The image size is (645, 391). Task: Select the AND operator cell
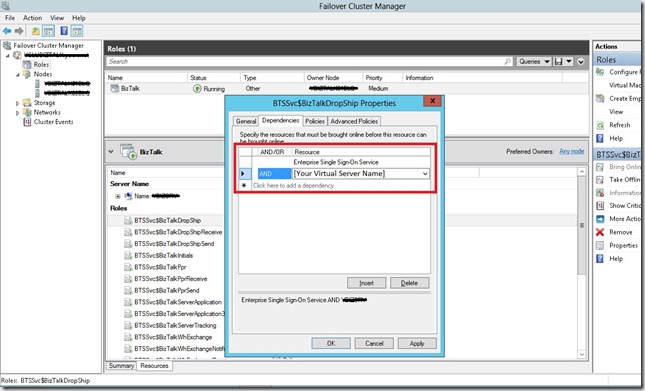tap(274, 174)
